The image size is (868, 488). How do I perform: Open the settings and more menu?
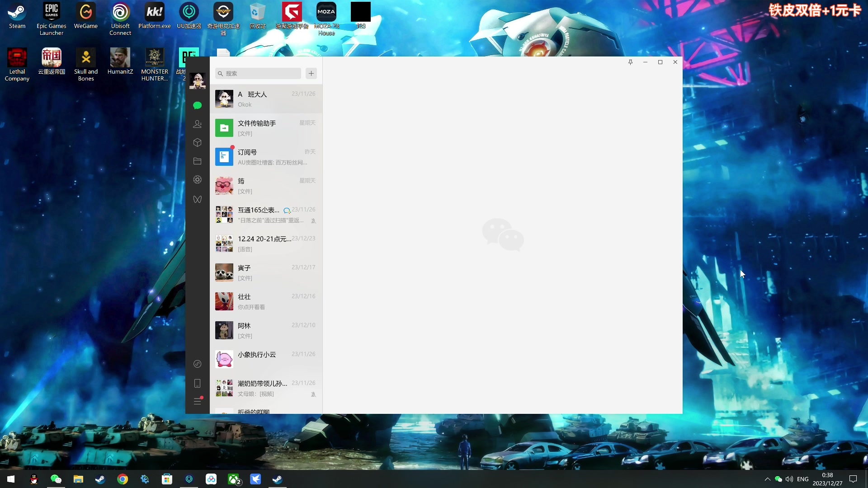(197, 401)
